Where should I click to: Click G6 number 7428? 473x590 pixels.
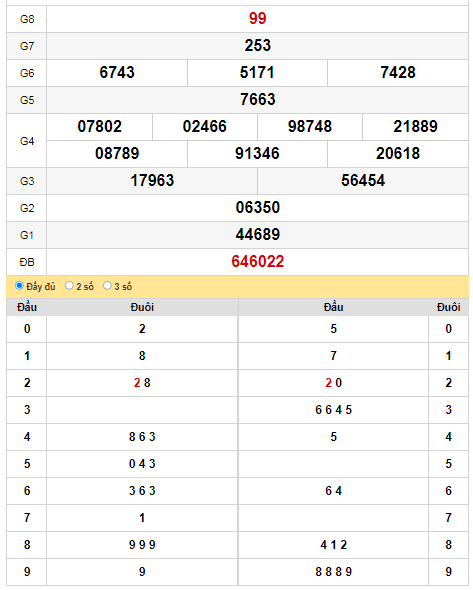tap(398, 73)
